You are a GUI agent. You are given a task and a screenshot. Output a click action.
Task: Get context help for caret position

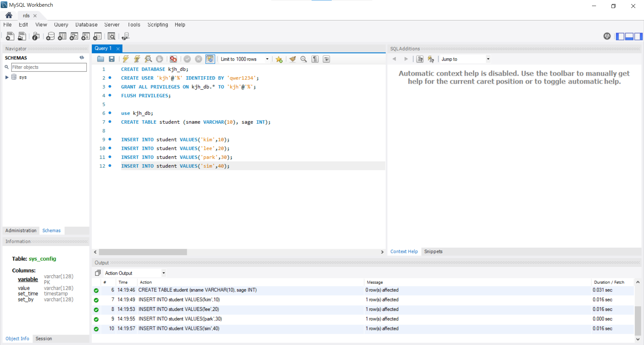[420, 59]
